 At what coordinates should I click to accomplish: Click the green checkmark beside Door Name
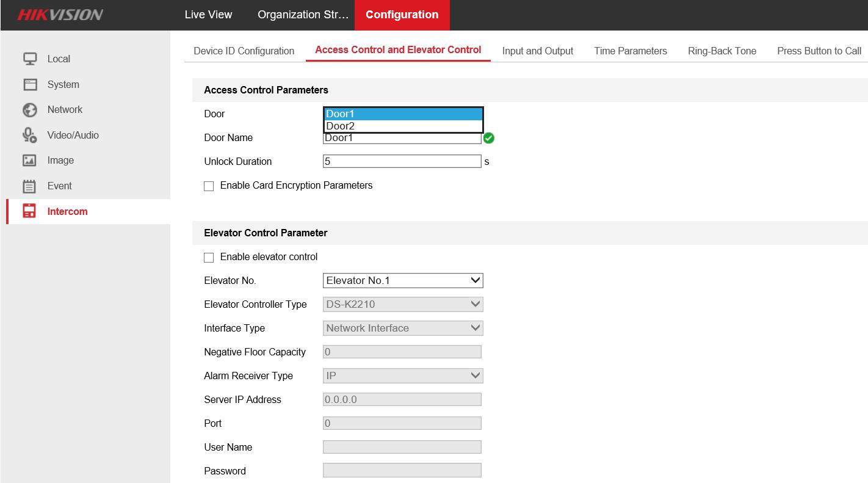(488, 138)
